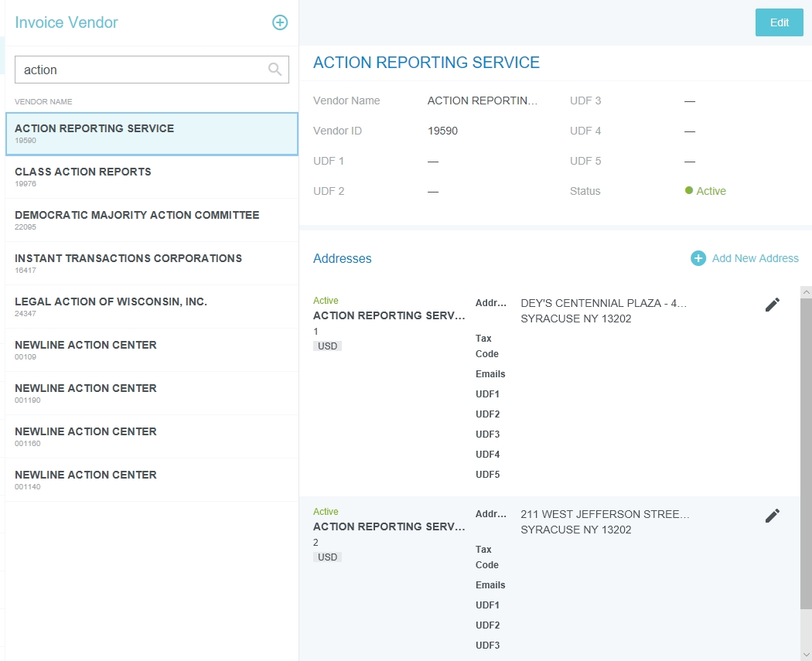Focus the vendor search field containing 'action'
The height and width of the screenshot is (661, 812).
tap(152, 70)
